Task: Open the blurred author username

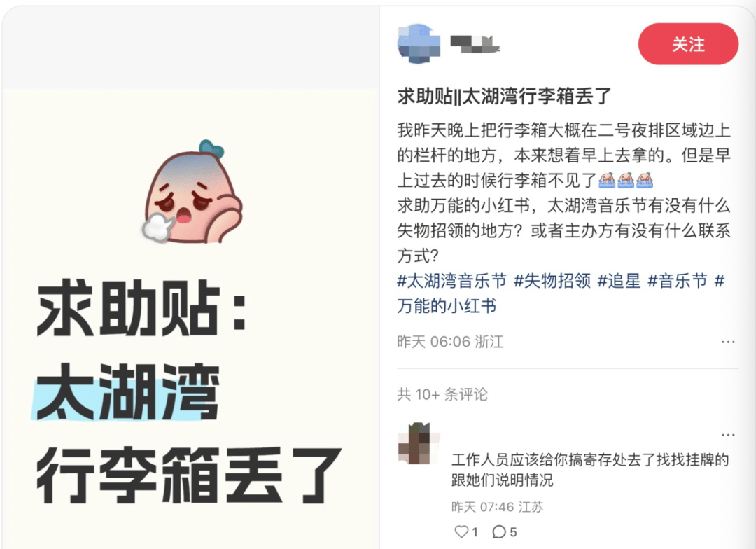Action: pos(475,44)
